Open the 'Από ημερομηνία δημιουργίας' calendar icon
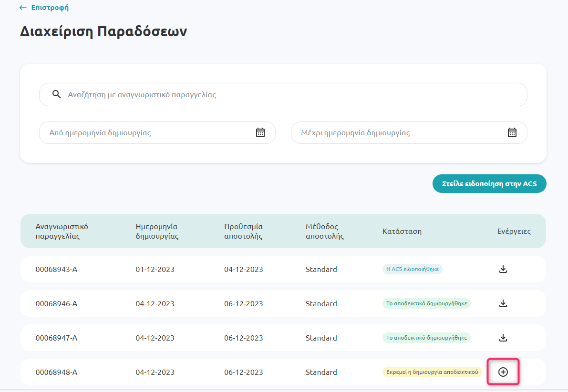568x392 pixels. [260, 133]
